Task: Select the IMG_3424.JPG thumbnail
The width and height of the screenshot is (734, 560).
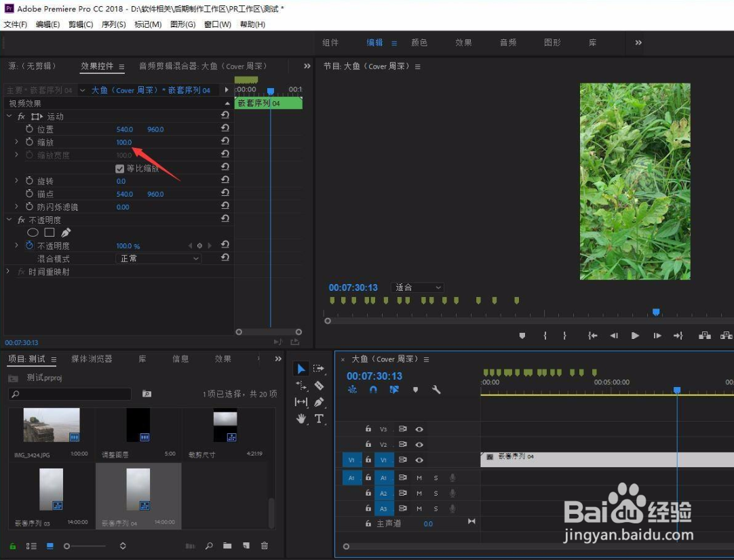Action: [52, 425]
